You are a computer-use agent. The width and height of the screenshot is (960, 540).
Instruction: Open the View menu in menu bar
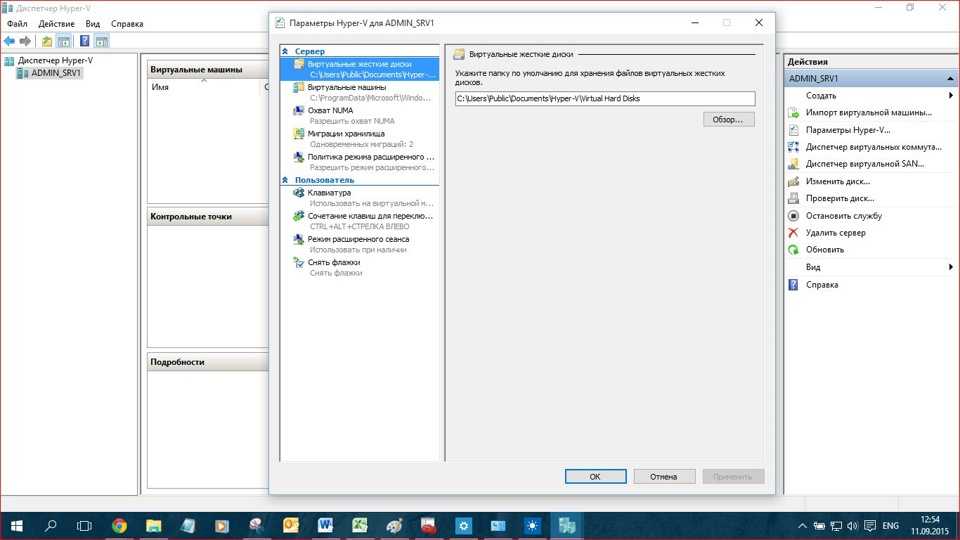point(92,23)
